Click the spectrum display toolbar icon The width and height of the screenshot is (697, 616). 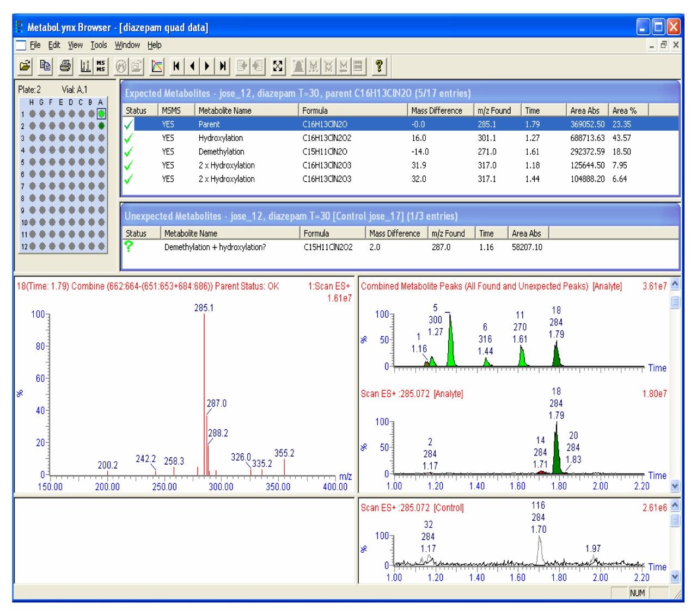(85, 66)
